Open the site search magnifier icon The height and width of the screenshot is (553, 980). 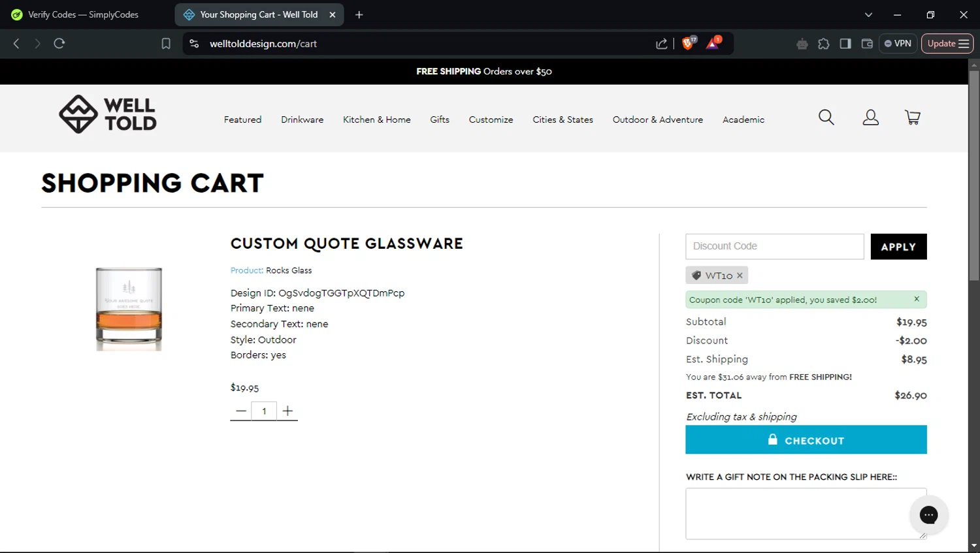[826, 118]
